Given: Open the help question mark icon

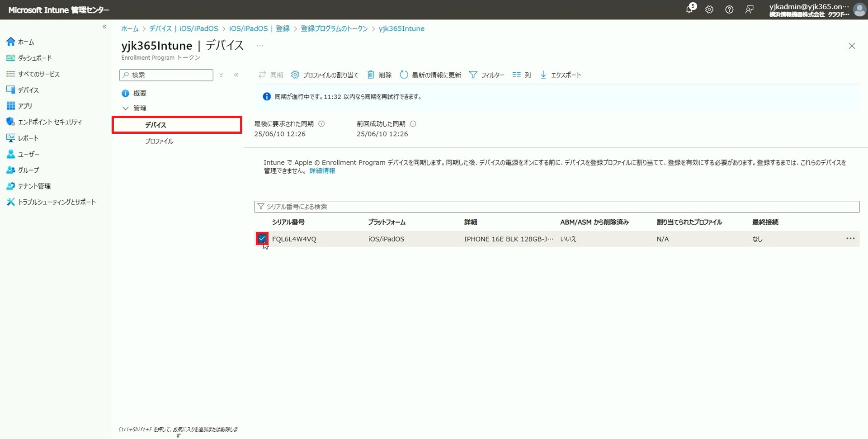Looking at the screenshot, I should pos(729,9).
